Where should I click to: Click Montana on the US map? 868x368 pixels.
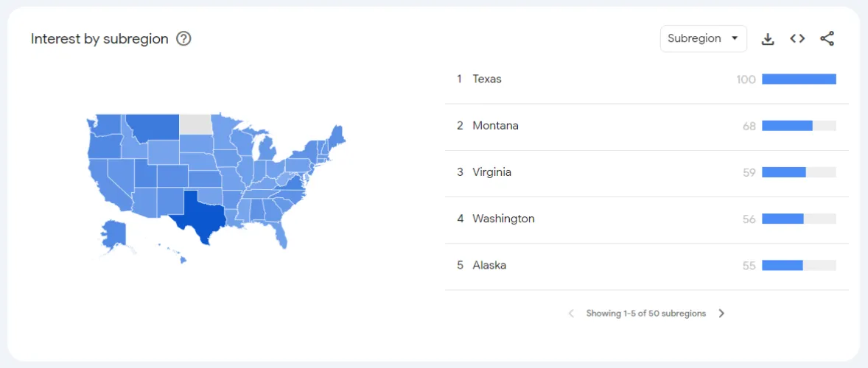[x=153, y=127]
